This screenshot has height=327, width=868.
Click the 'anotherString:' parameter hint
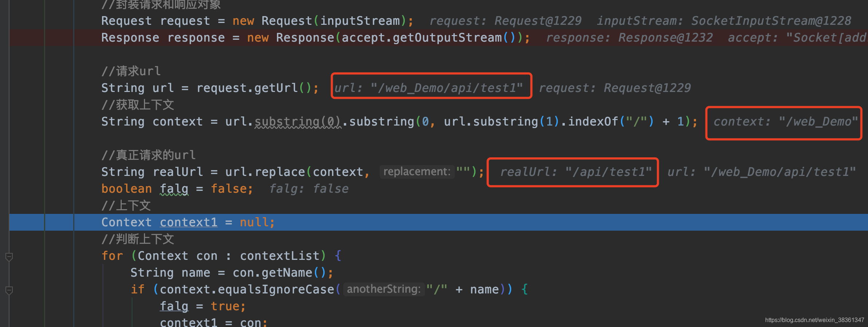[384, 289]
